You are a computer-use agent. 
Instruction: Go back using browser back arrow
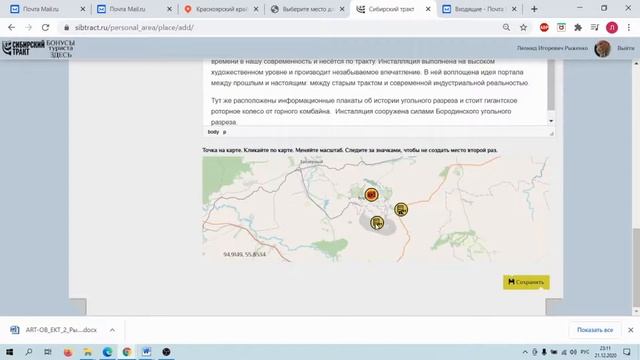pos(11,27)
